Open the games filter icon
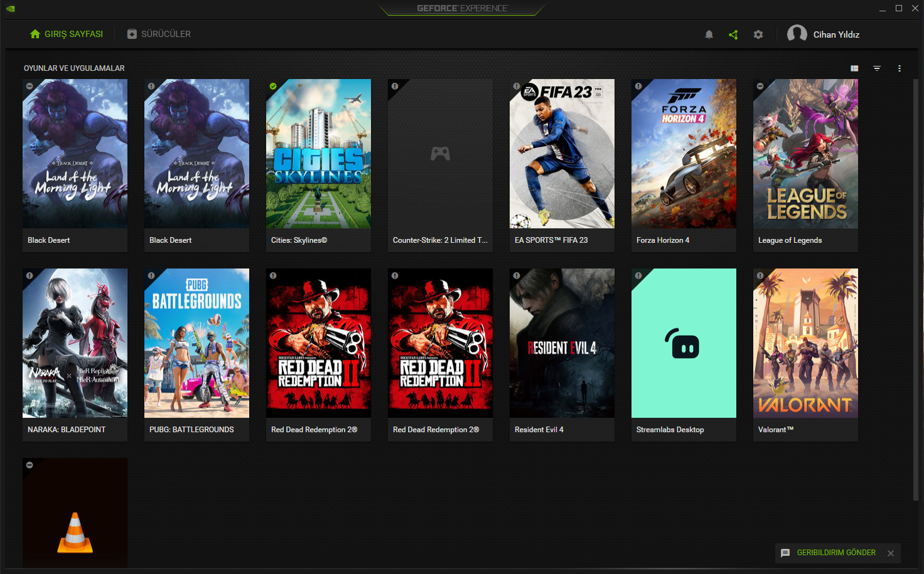Viewport: 924px width, 574px height. (x=877, y=68)
